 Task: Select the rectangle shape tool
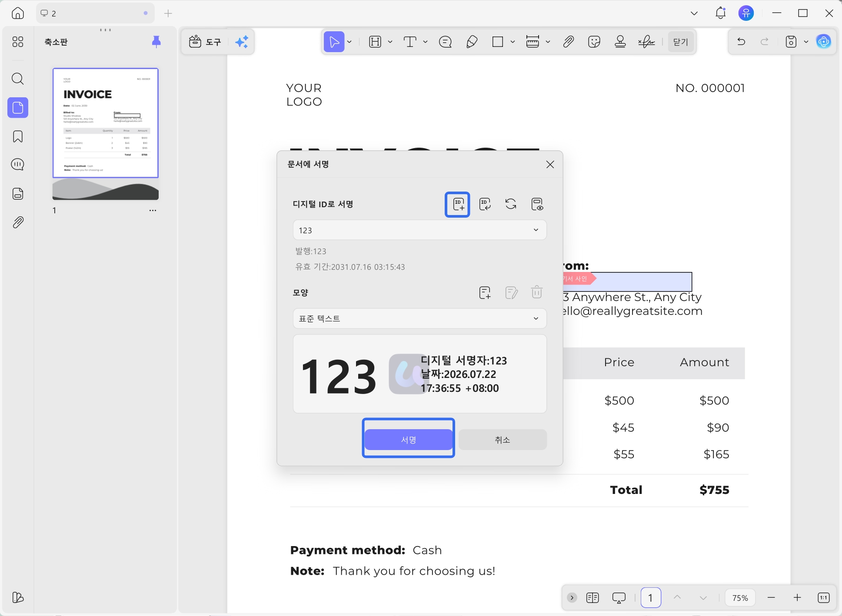pos(498,42)
